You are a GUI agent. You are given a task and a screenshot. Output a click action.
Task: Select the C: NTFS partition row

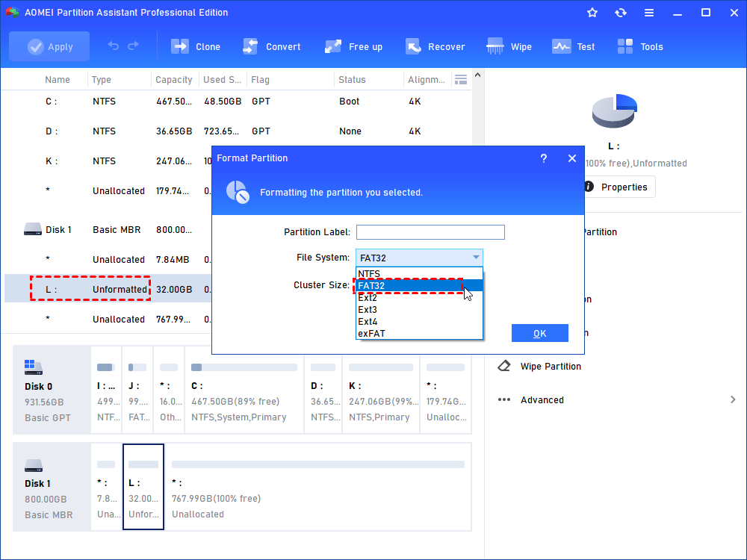(x=237, y=102)
